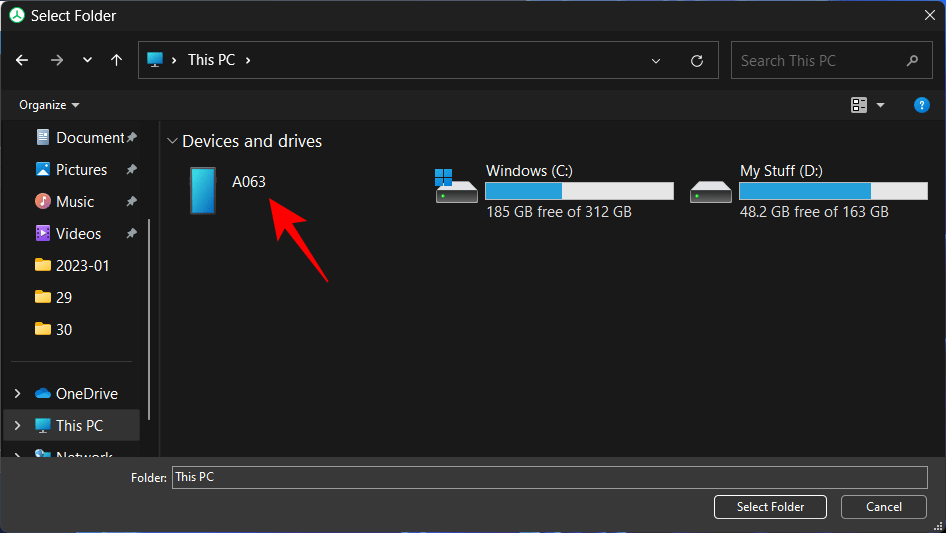Select This PC in the sidebar
The width and height of the screenshot is (946, 533).
point(69,426)
